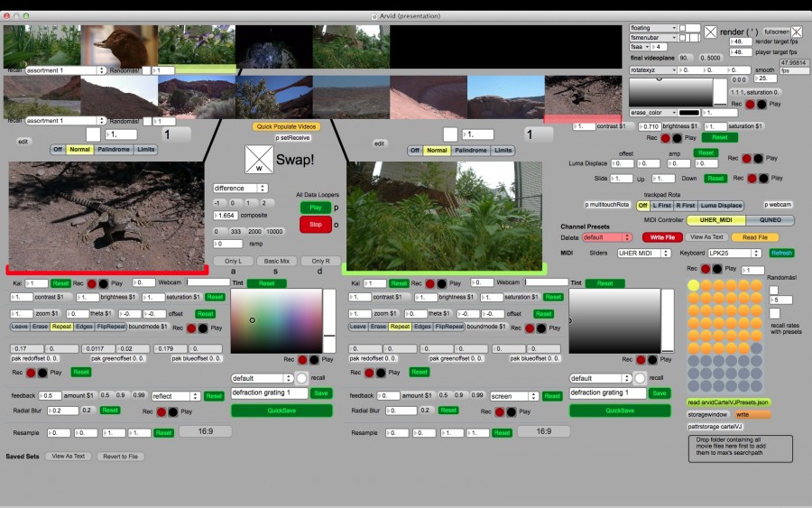812x508 pixels.
Task: Toggle checkbox next to fsmenubar dropdown
Action: point(683,38)
